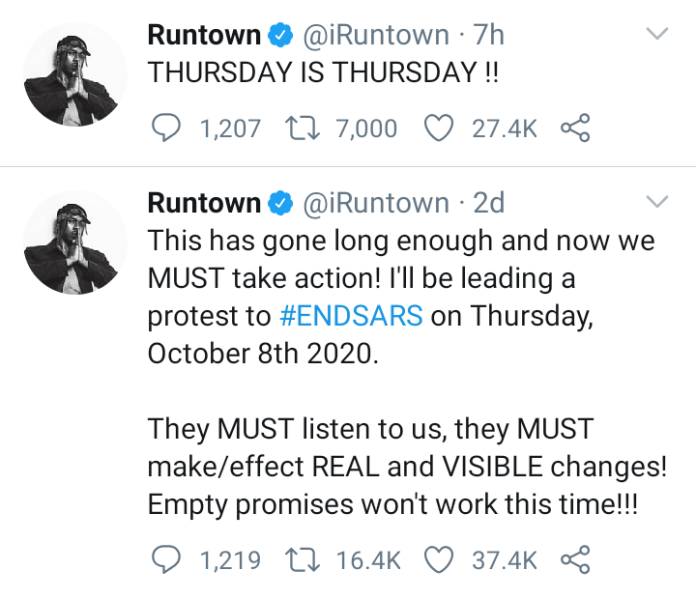
Task: Open the 7h timestamp on first tweet
Action: click(489, 35)
